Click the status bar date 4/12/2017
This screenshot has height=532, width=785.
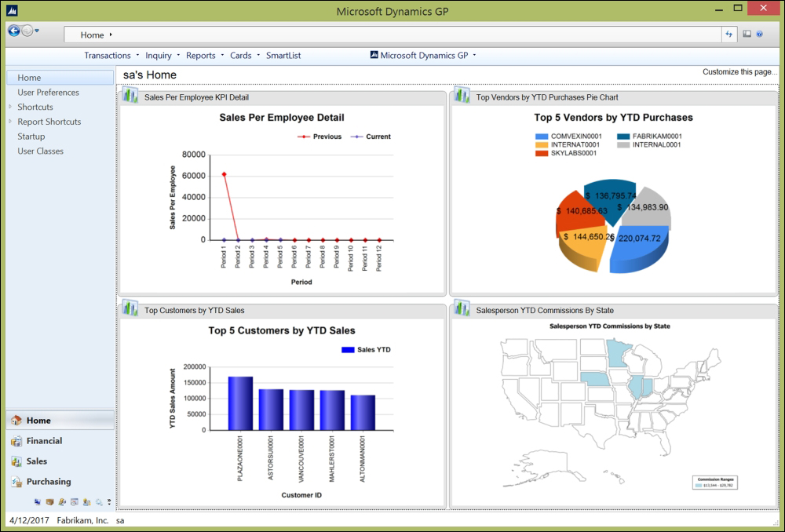(30, 520)
